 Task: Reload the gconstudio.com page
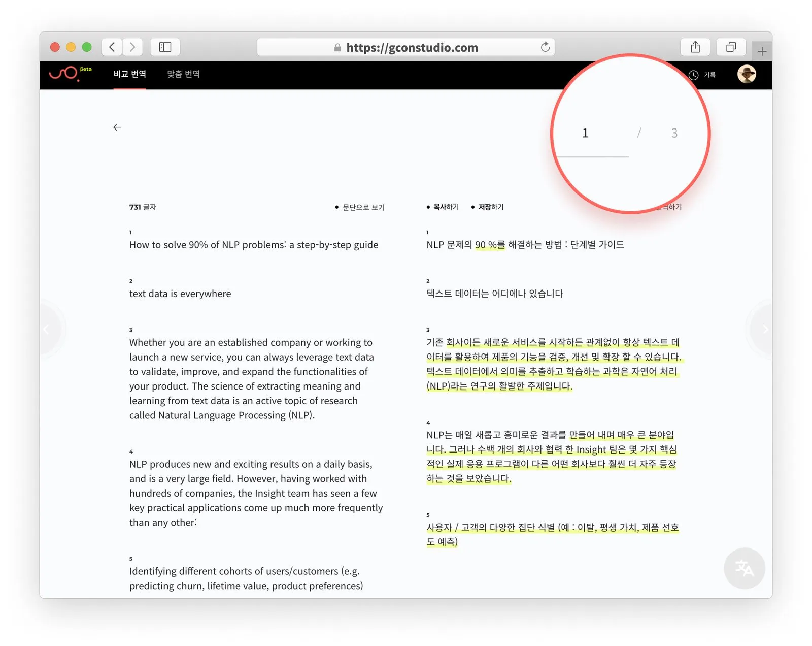tap(545, 47)
